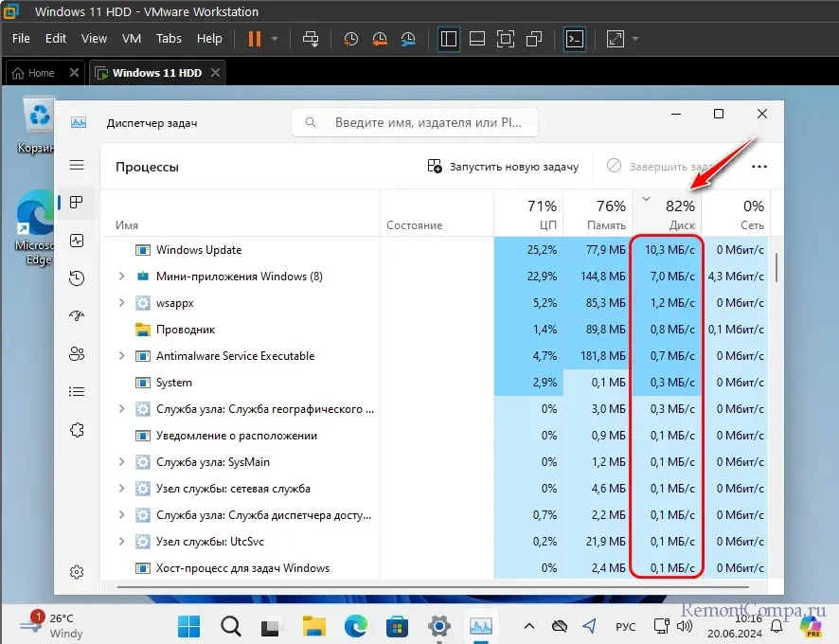The height and width of the screenshot is (644, 839).
Task: Open the VMware power options dropdown arrow
Action: [x=275, y=39]
